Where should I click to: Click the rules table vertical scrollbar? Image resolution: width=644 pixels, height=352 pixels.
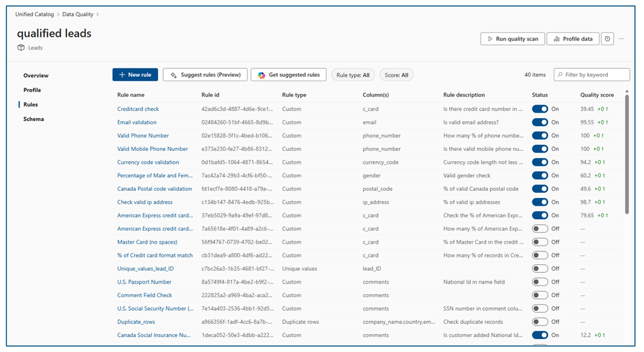click(627, 154)
